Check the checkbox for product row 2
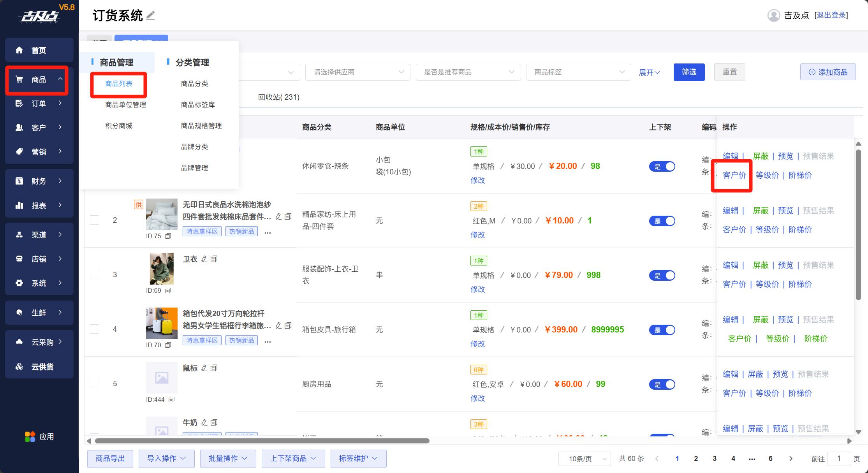 click(95, 220)
